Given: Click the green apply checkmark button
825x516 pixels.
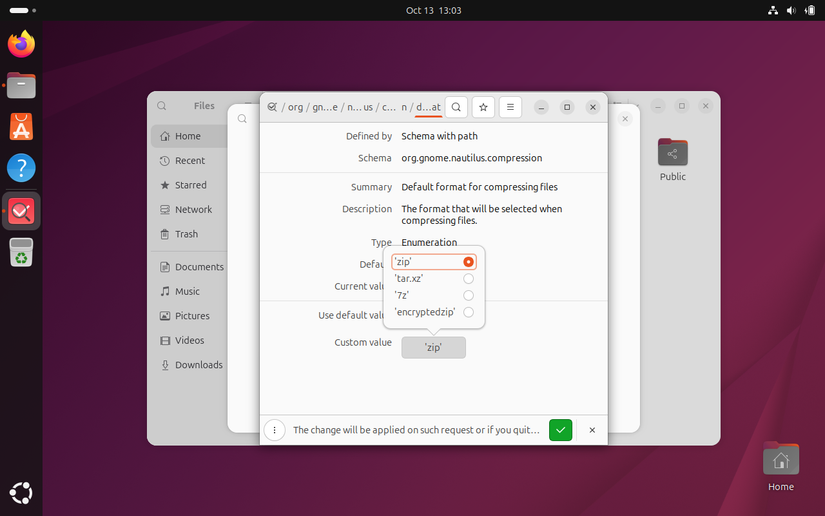Looking at the screenshot, I should click(560, 430).
